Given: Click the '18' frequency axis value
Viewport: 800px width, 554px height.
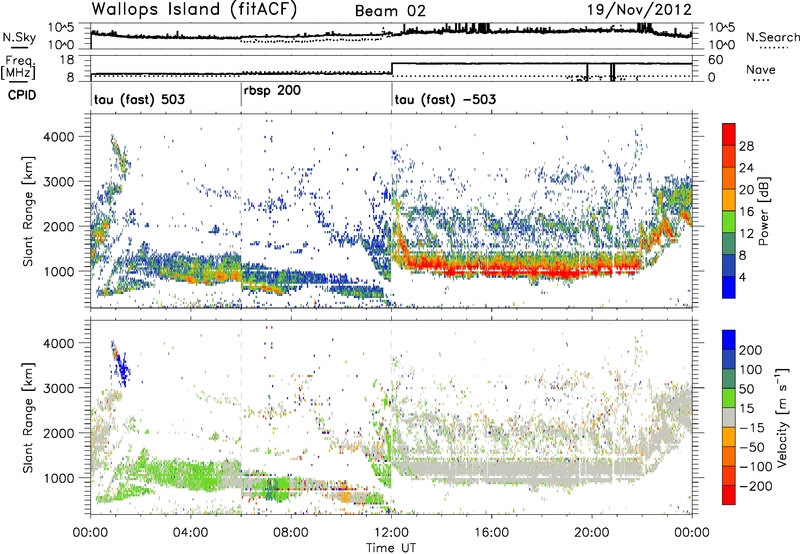Looking at the screenshot, I should pyautogui.click(x=67, y=60).
